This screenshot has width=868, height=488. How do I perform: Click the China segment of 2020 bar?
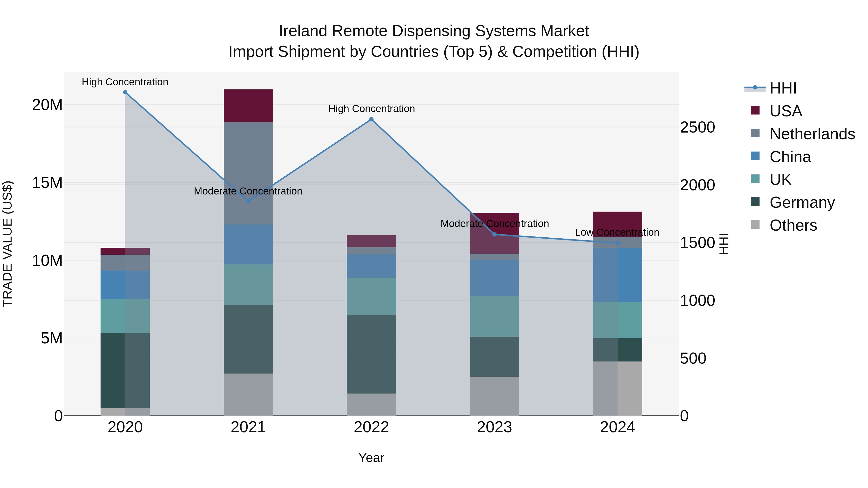125,285
